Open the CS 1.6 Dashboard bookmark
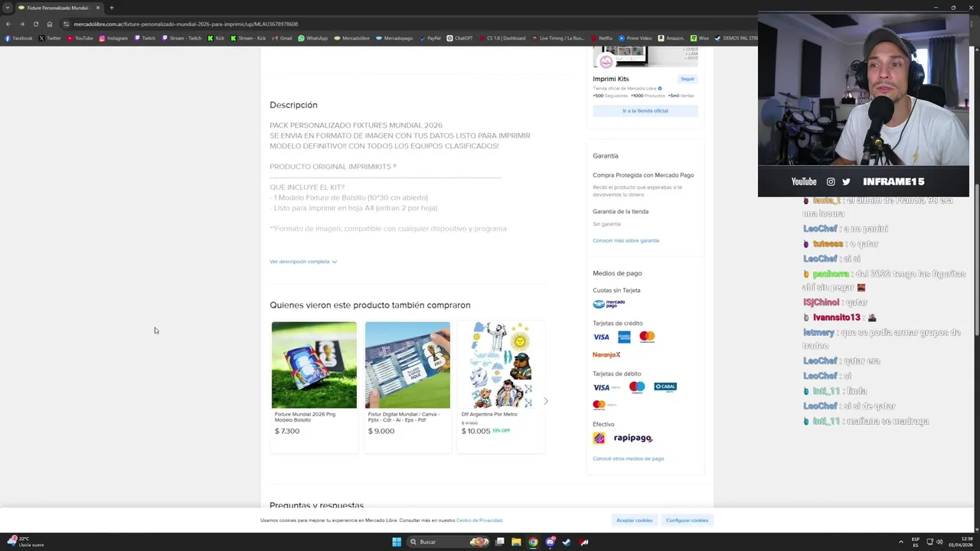The image size is (980, 551). coord(501,38)
